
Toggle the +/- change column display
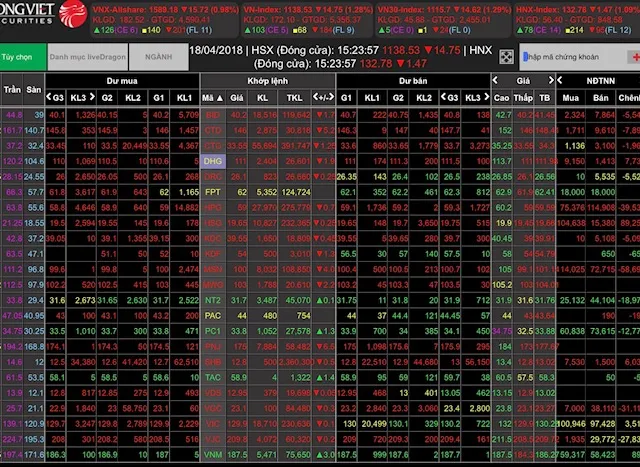coord(322,97)
